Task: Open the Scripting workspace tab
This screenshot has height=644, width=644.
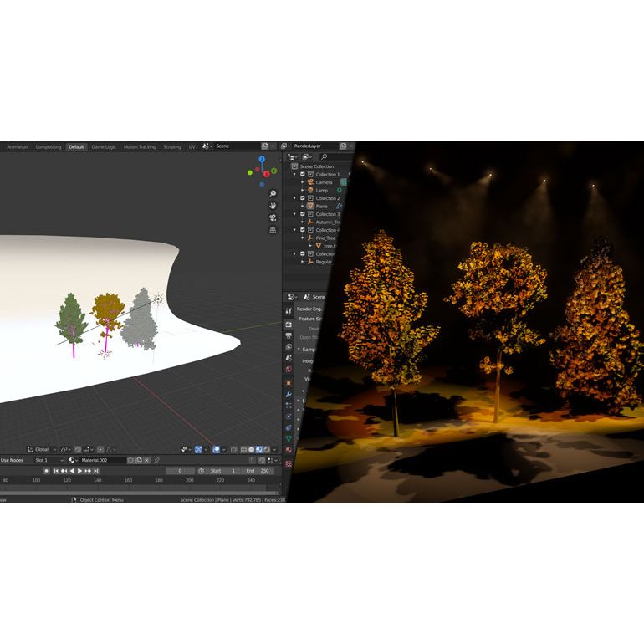Action: point(171,147)
